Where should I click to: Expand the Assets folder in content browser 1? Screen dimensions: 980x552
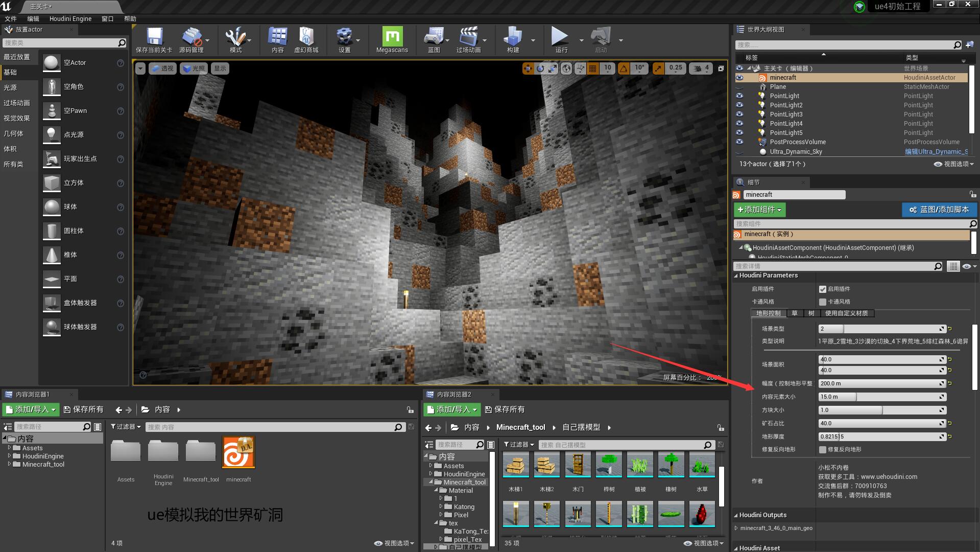tap(9, 448)
